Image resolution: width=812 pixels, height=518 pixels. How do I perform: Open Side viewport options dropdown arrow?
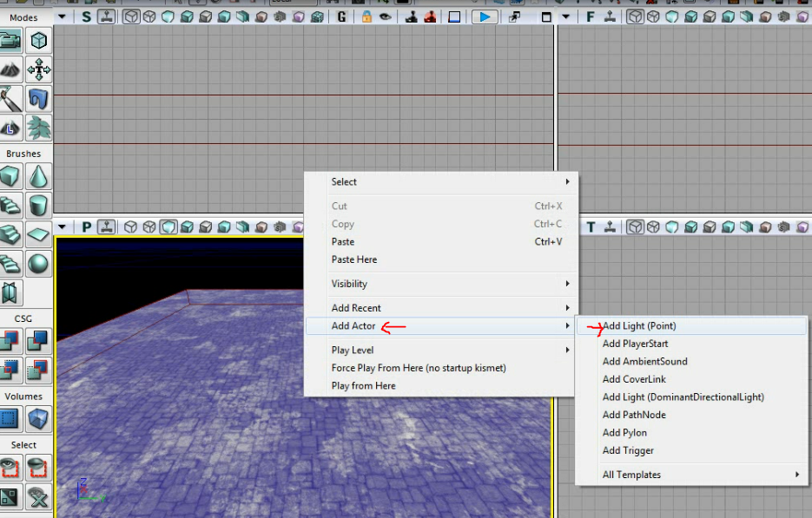click(x=62, y=17)
